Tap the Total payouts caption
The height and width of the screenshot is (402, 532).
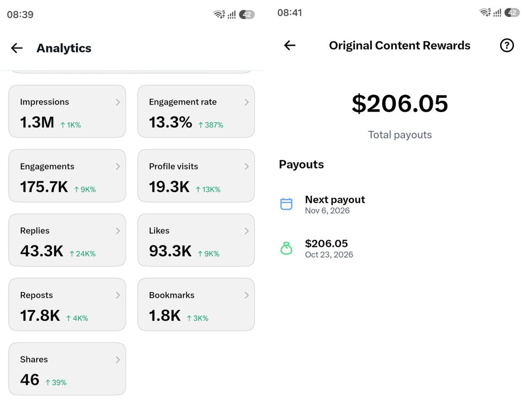tap(400, 135)
